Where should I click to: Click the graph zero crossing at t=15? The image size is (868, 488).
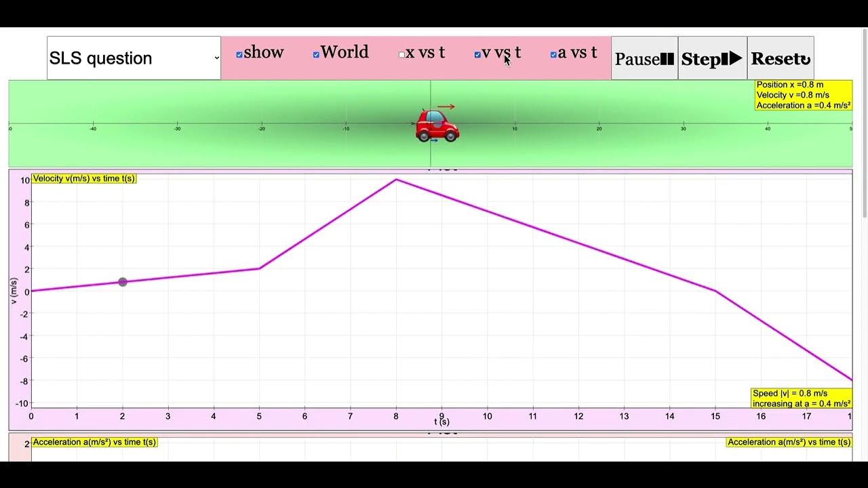(715, 291)
